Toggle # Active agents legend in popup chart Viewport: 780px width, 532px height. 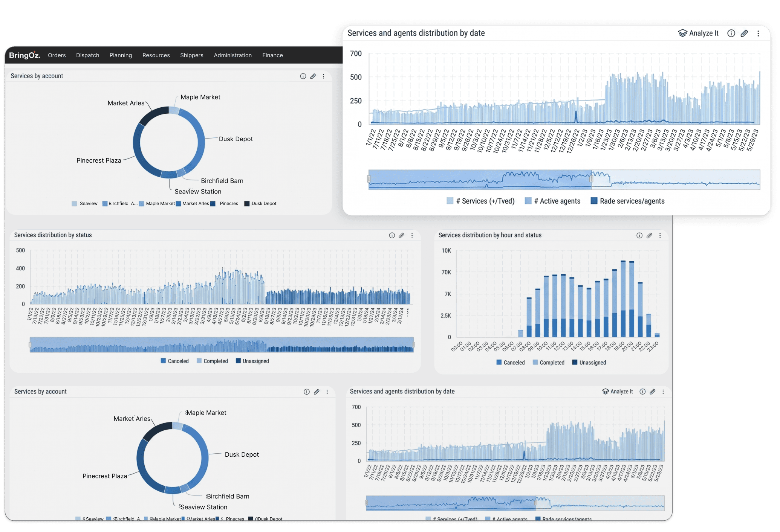click(x=552, y=201)
